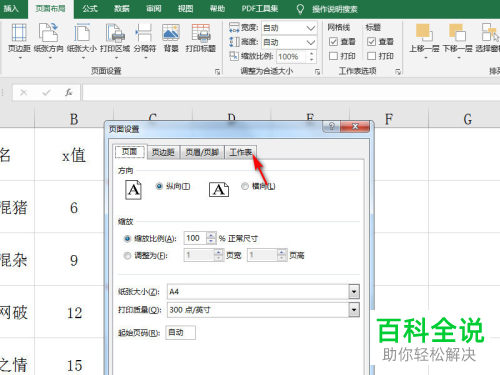This screenshot has height=375, width=500.
Task: Open the 审阅 ribbon tab
Action: [153, 9]
